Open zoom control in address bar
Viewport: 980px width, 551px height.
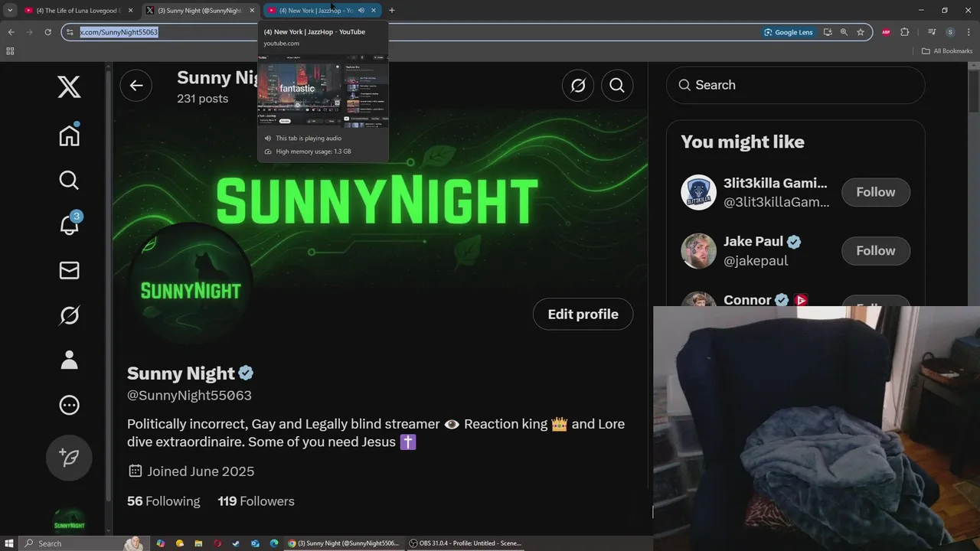click(844, 32)
